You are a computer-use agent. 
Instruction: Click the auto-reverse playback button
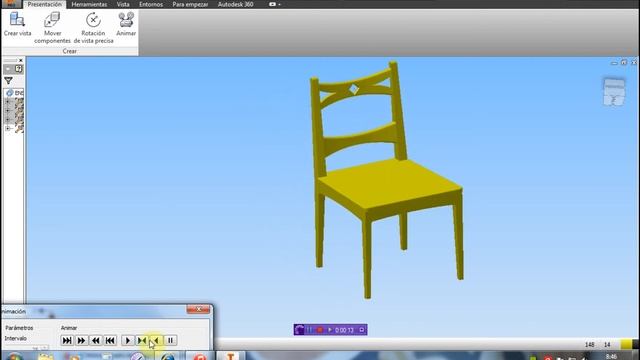(142, 340)
